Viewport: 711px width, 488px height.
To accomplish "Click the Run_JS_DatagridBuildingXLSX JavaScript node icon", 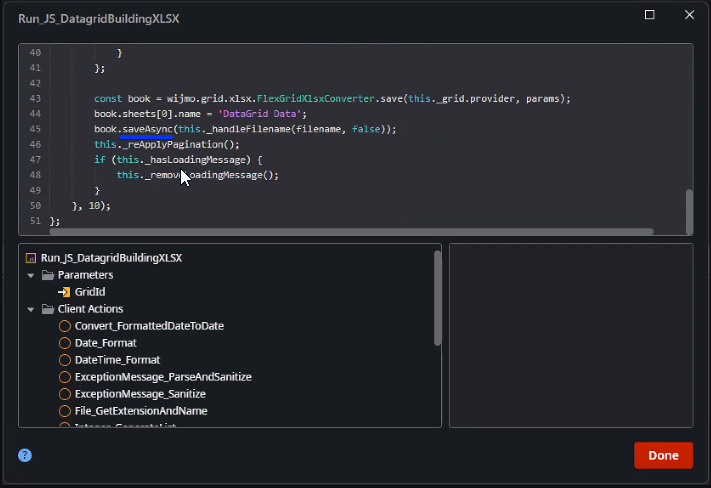I will click(30, 258).
